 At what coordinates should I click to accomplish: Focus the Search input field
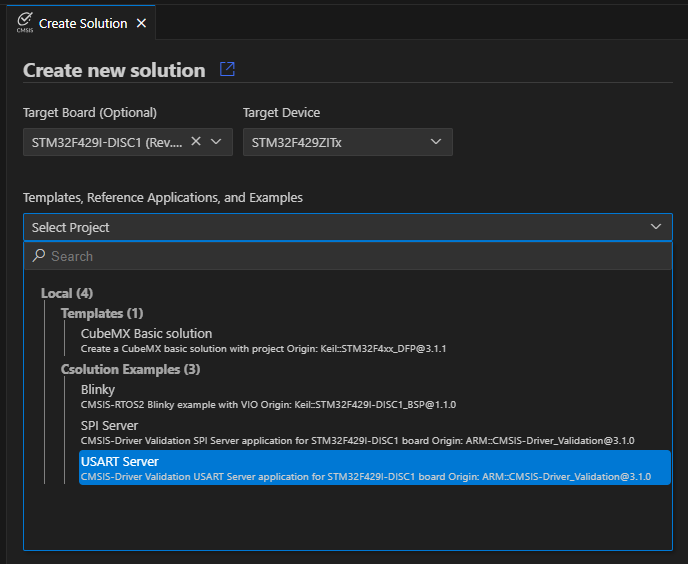pyautogui.click(x=350, y=256)
